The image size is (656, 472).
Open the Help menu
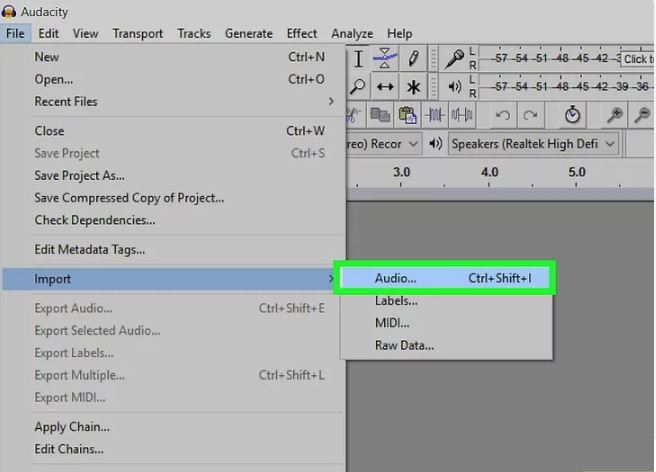coord(400,33)
